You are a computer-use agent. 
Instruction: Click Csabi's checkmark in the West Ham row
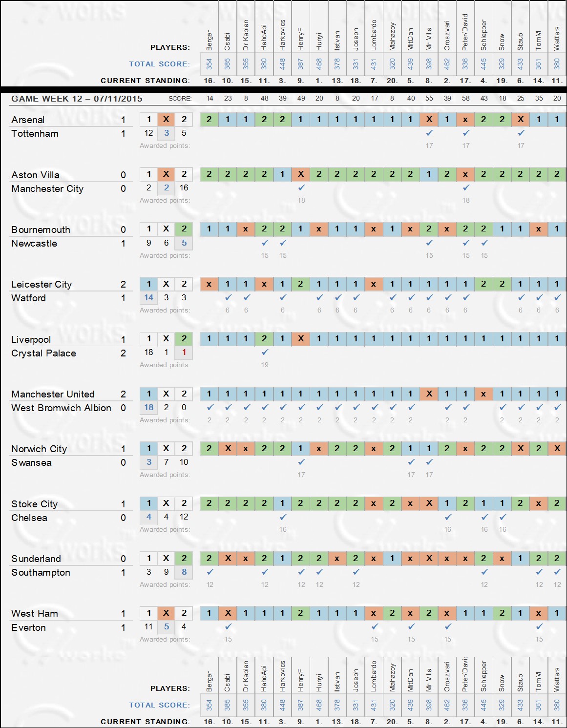point(228,626)
